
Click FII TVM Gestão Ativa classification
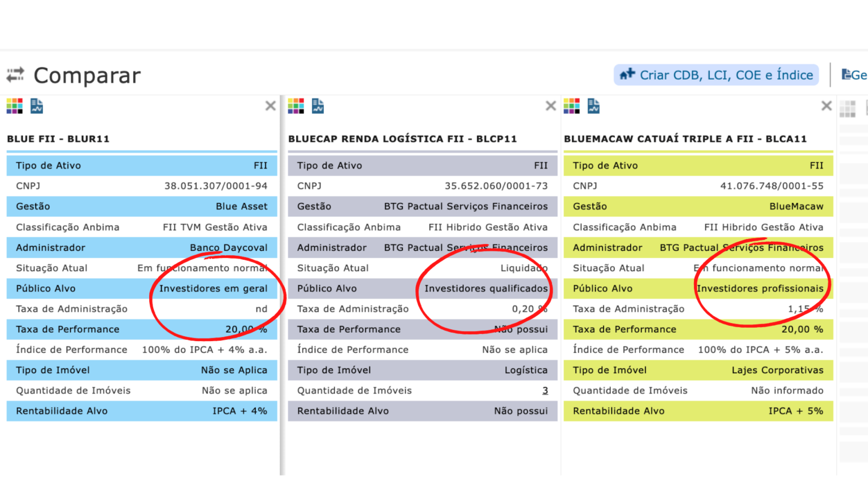point(215,227)
